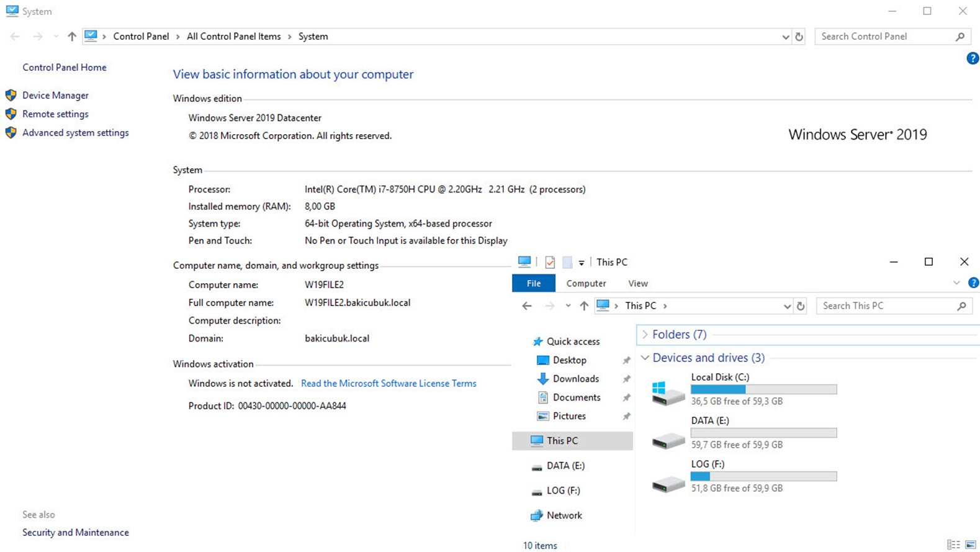Image resolution: width=980 pixels, height=552 pixels.
Task: Open the Computer ribbon tab
Action: click(x=586, y=283)
